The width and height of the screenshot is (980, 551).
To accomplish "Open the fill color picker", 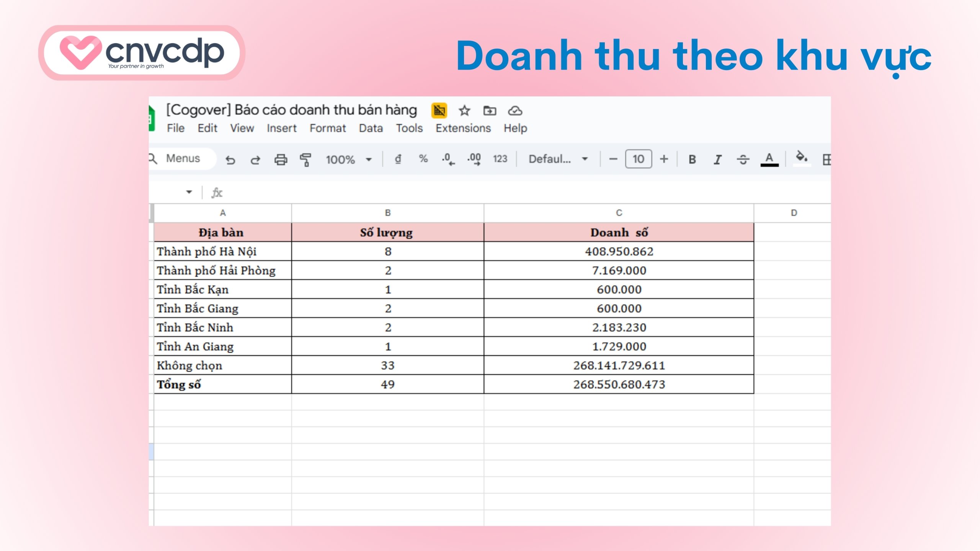I will 802,159.
